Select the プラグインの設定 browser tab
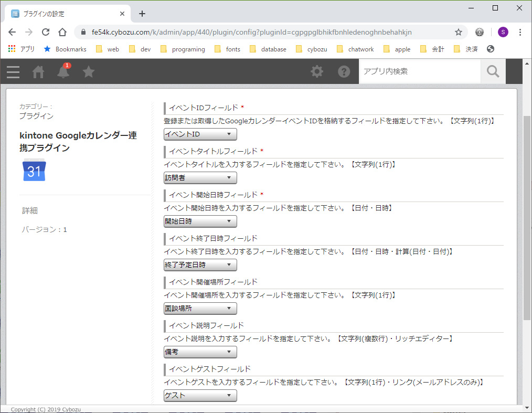 [68, 14]
